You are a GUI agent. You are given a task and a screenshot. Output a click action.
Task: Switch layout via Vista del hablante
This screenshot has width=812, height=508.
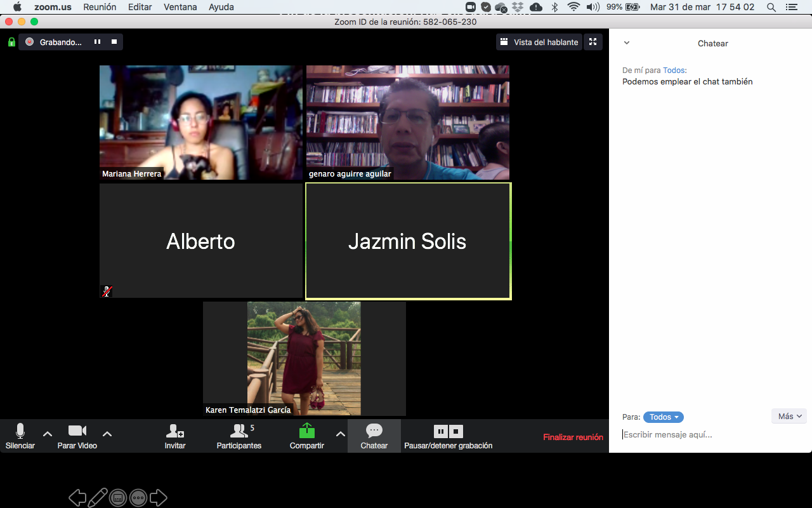(x=539, y=42)
